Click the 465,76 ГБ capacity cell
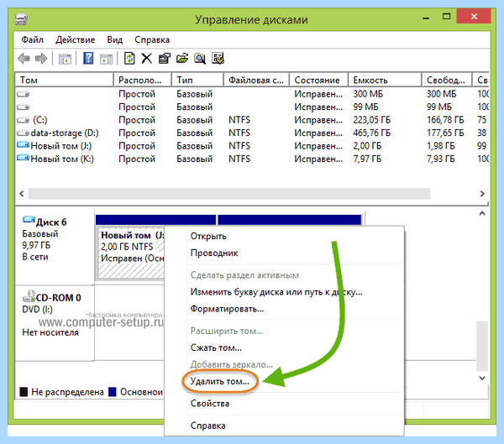The width and height of the screenshot is (504, 444). click(x=372, y=133)
